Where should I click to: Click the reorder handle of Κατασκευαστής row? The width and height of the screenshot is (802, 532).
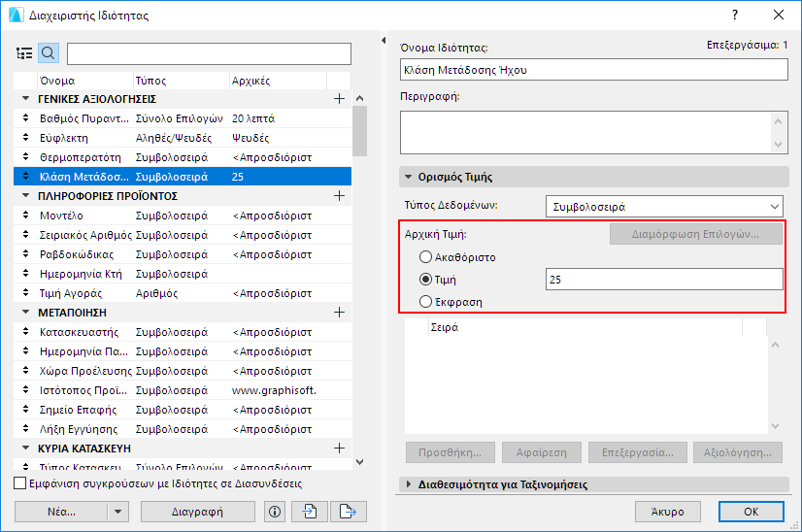[25, 332]
